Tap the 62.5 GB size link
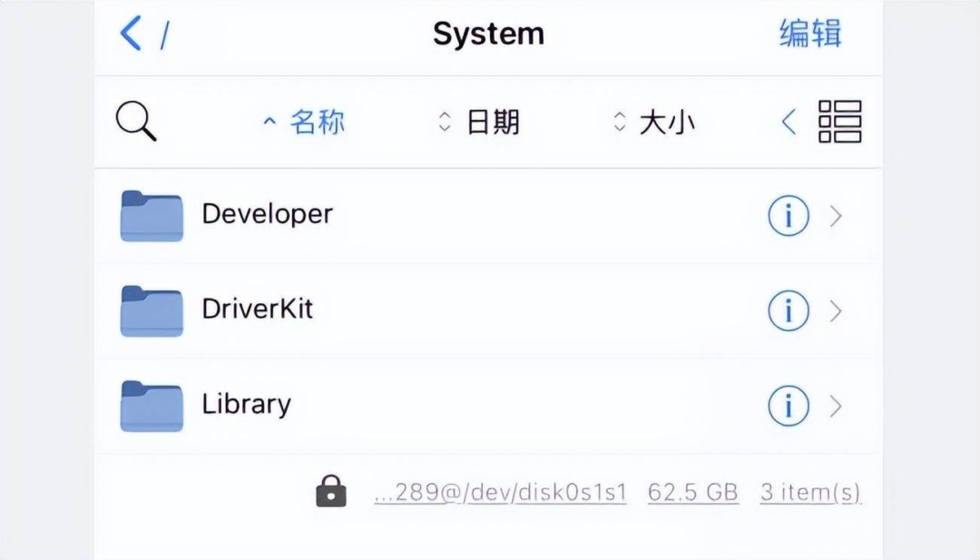 coord(692,493)
